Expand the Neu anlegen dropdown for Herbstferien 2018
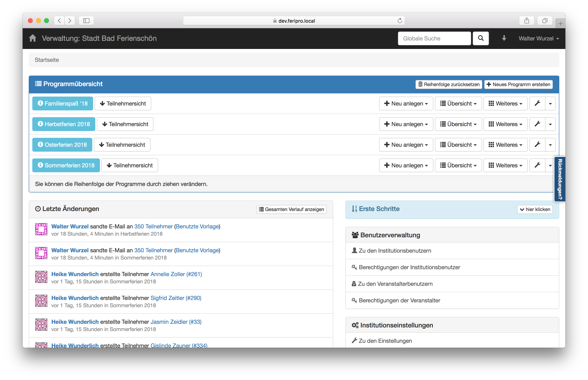Image resolution: width=588 pixels, height=380 pixels. (406, 124)
